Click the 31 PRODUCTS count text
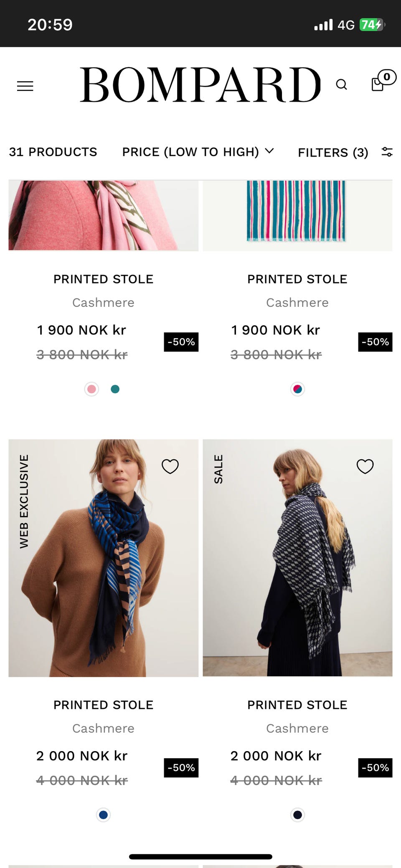This screenshot has width=401, height=868. tap(53, 152)
